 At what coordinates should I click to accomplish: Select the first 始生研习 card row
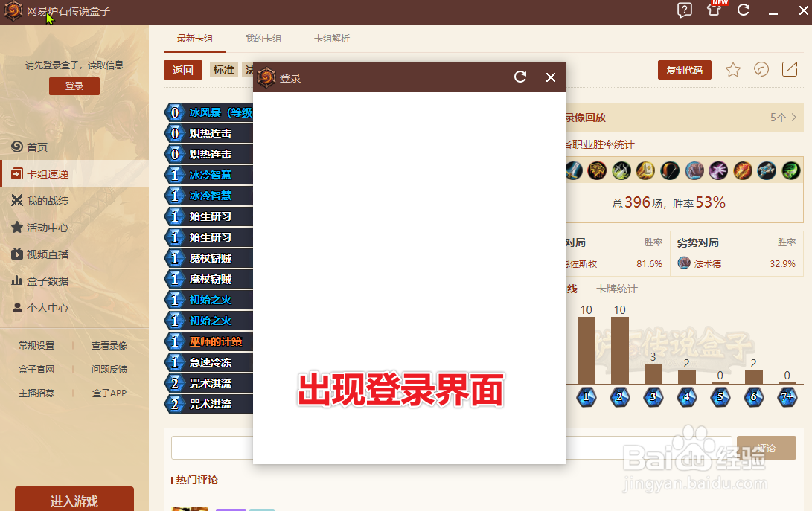tap(208, 216)
